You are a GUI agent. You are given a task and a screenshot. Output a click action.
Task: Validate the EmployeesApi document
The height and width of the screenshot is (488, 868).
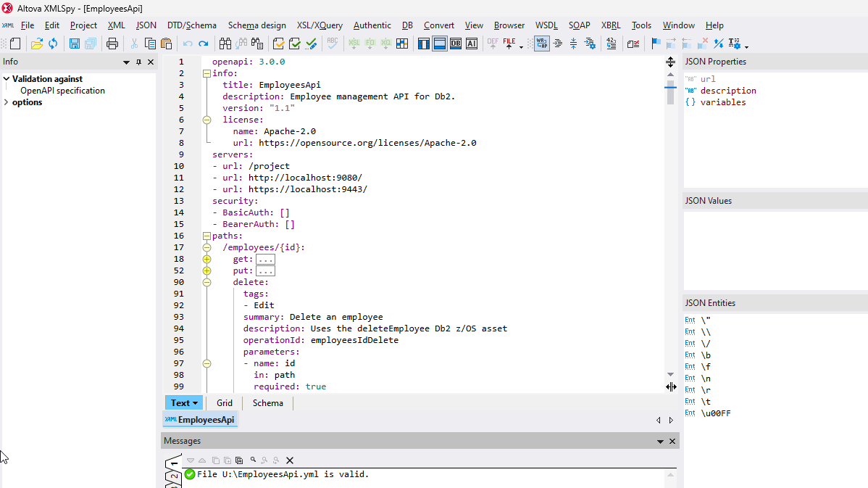(295, 44)
